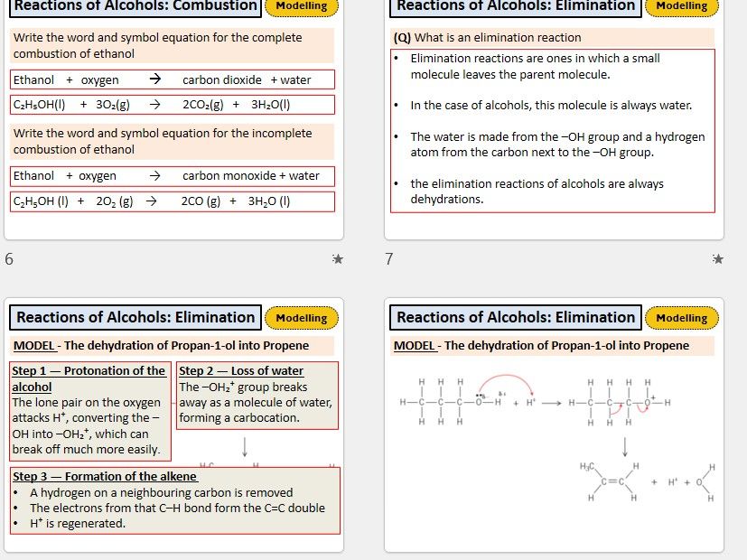Viewport: 747px width, 560px height.
Task: Click the water molecule in the products
Action: [x=706, y=482]
